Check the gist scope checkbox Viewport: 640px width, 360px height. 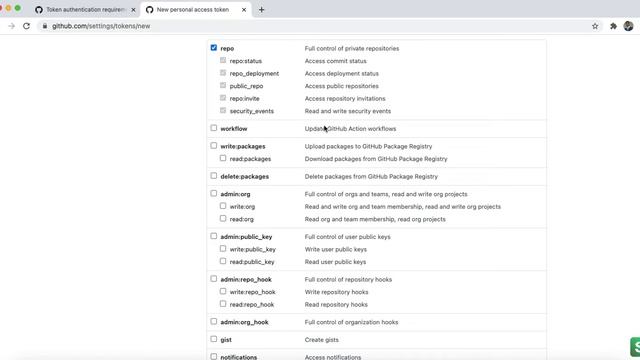pyautogui.click(x=213, y=339)
